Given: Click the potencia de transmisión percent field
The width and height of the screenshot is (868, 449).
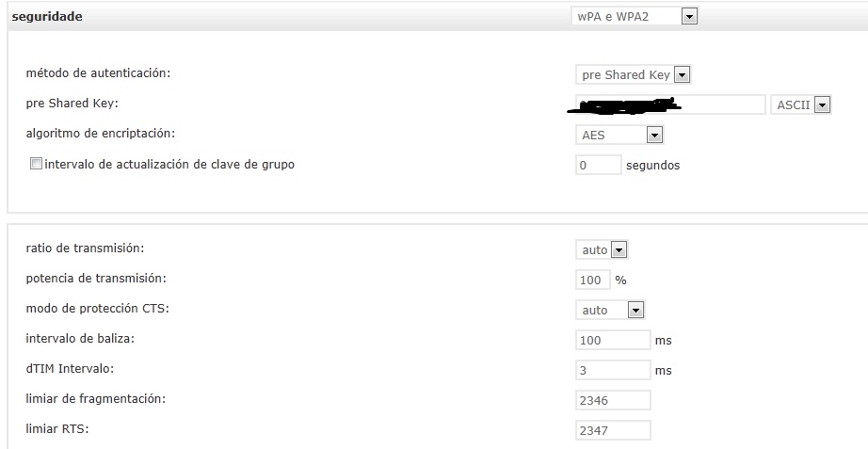Looking at the screenshot, I should coord(593,281).
